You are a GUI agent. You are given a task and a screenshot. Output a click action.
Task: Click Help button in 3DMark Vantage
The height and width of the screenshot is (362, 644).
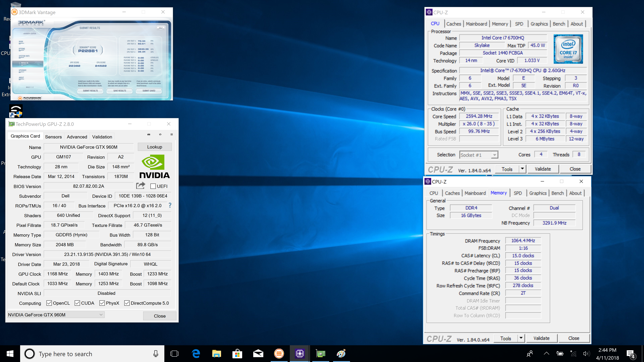tap(161, 28)
